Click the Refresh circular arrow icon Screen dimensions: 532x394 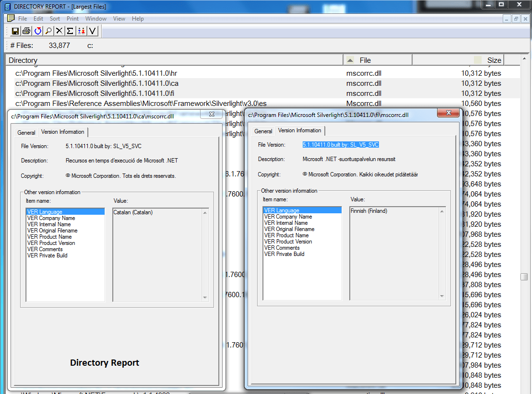pos(37,31)
